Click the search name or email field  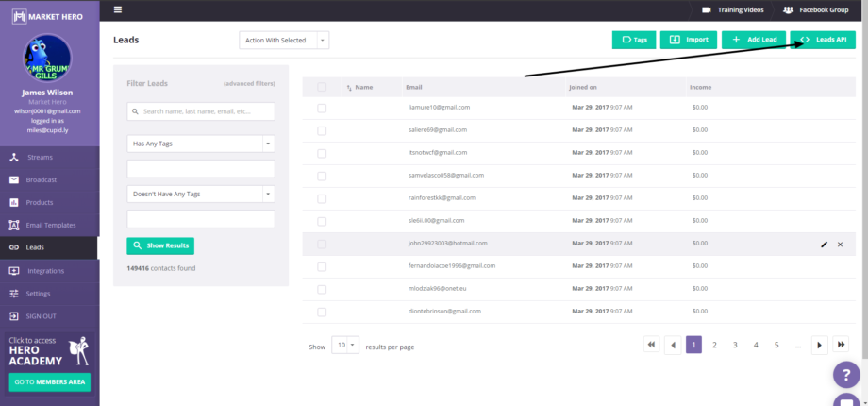pos(200,111)
